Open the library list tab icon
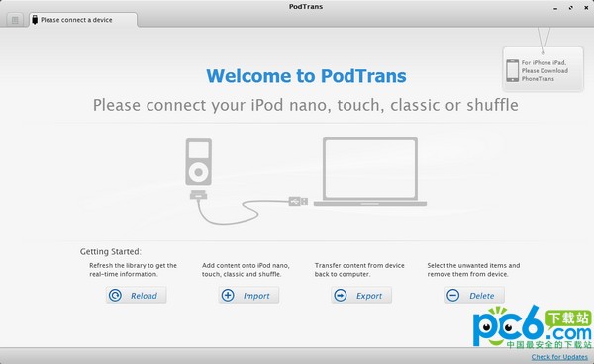This screenshot has width=594, height=364. (x=15, y=20)
